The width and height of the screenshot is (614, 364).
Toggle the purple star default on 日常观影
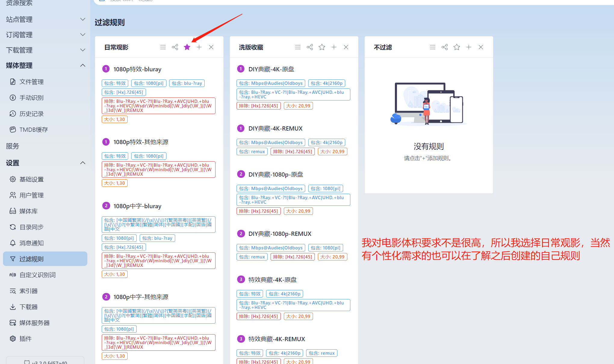click(187, 47)
